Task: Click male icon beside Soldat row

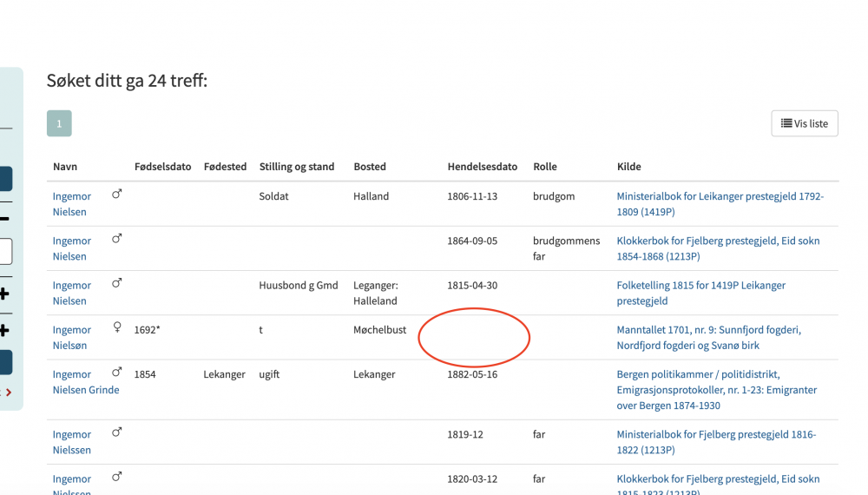Action: 117,194
